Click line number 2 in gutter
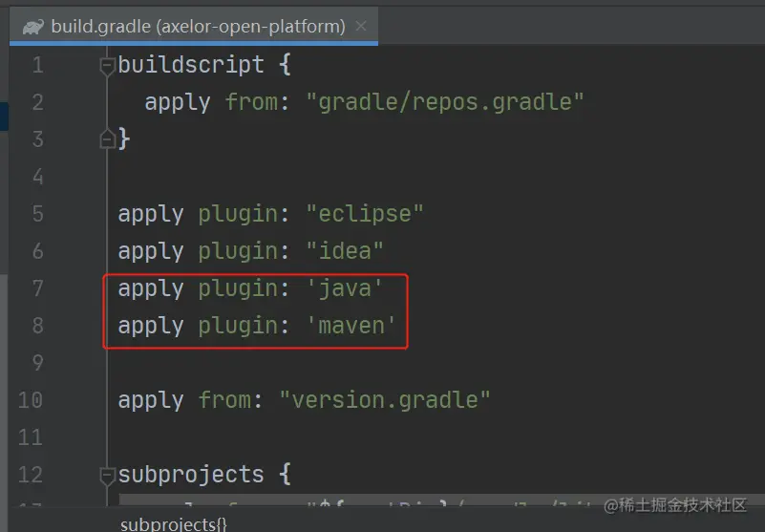This screenshot has height=532, width=765. click(x=37, y=102)
